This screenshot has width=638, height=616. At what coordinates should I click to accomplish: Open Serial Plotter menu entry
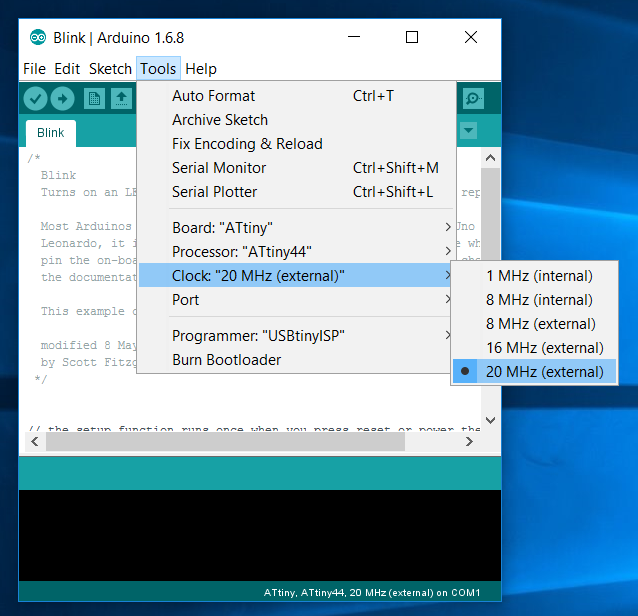click(x=297, y=192)
